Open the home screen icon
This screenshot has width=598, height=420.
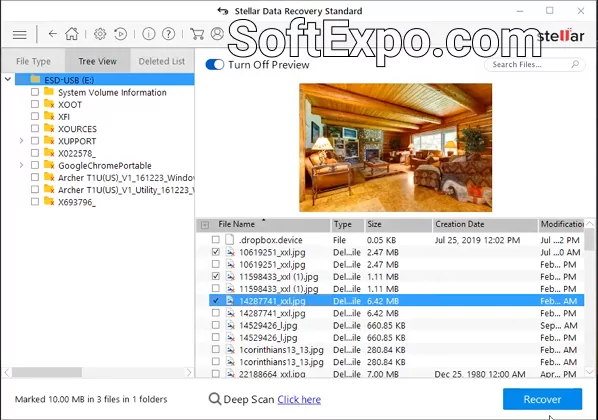pyautogui.click(x=72, y=34)
